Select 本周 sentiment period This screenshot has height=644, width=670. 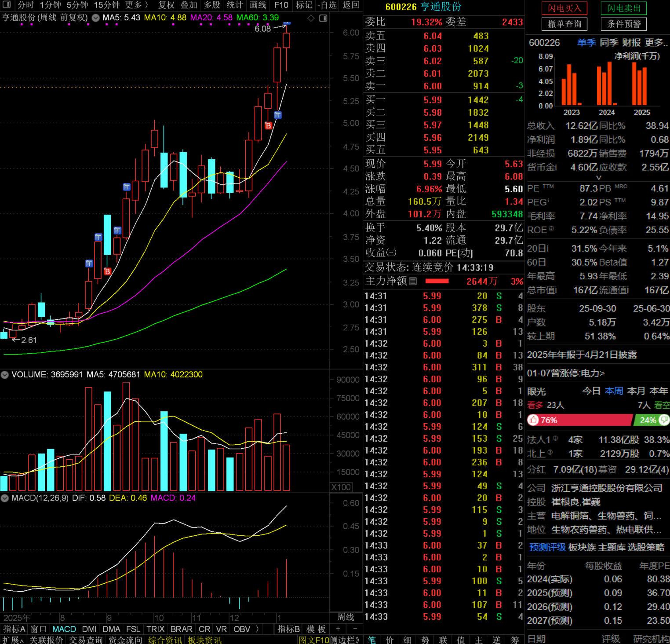[614, 391]
